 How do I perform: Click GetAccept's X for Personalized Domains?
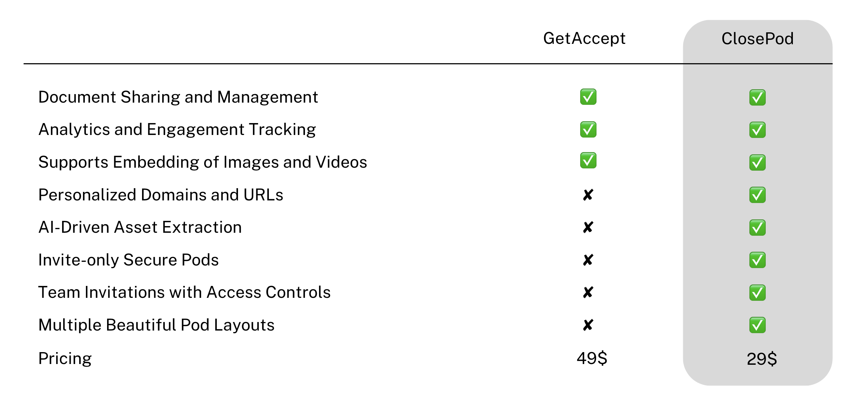tap(588, 195)
